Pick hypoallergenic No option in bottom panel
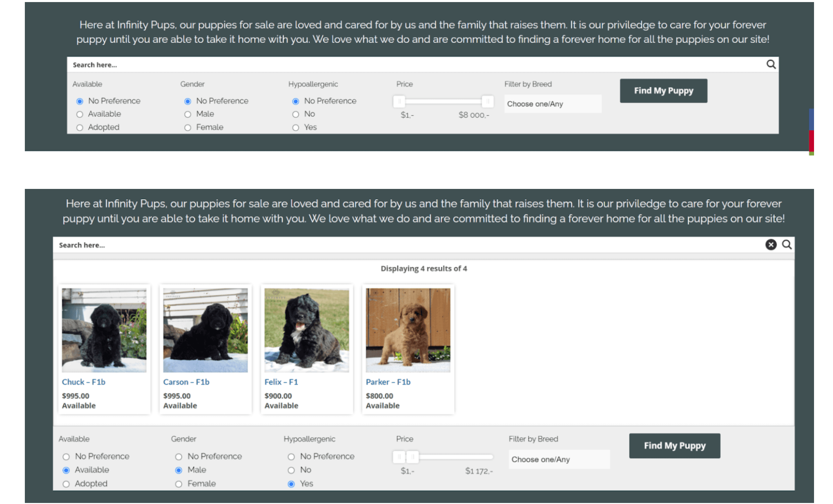833x504 pixels. click(x=291, y=470)
